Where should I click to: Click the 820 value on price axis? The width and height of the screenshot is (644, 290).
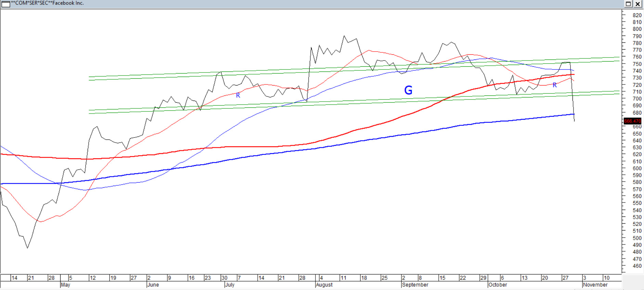[x=637, y=15]
